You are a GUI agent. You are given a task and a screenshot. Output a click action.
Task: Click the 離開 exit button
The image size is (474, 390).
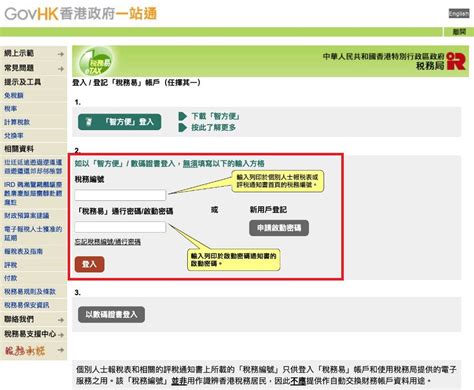[x=459, y=32]
